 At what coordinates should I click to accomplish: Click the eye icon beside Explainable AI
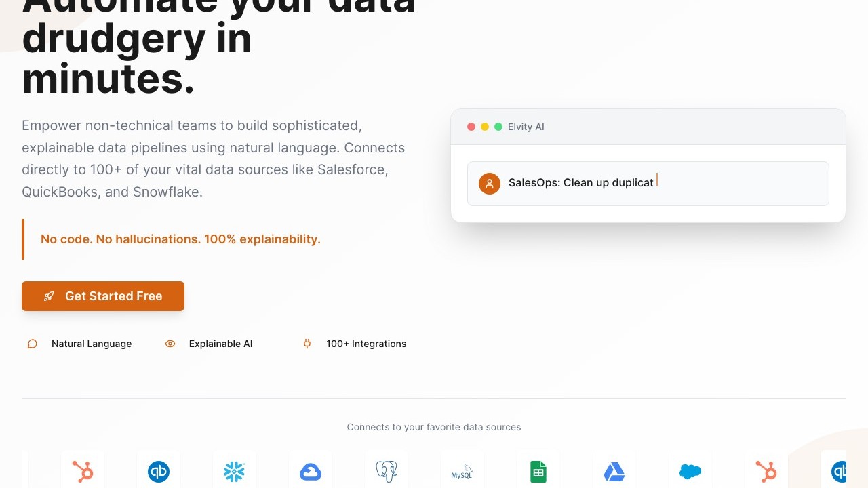pyautogui.click(x=170, y=344)
